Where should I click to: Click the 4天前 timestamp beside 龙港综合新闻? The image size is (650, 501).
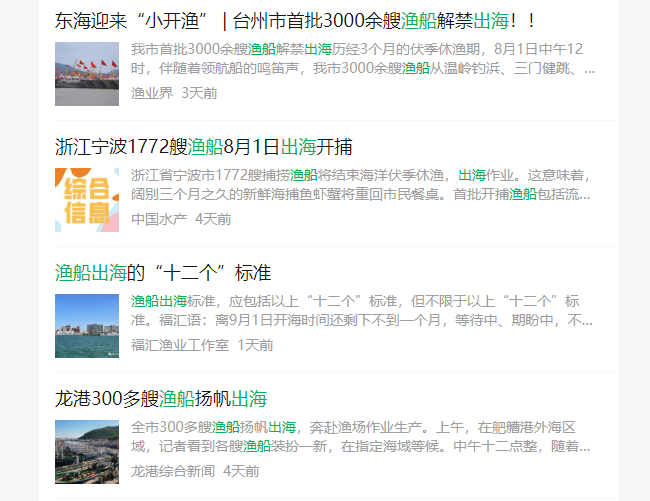click(x=241, y=471)
